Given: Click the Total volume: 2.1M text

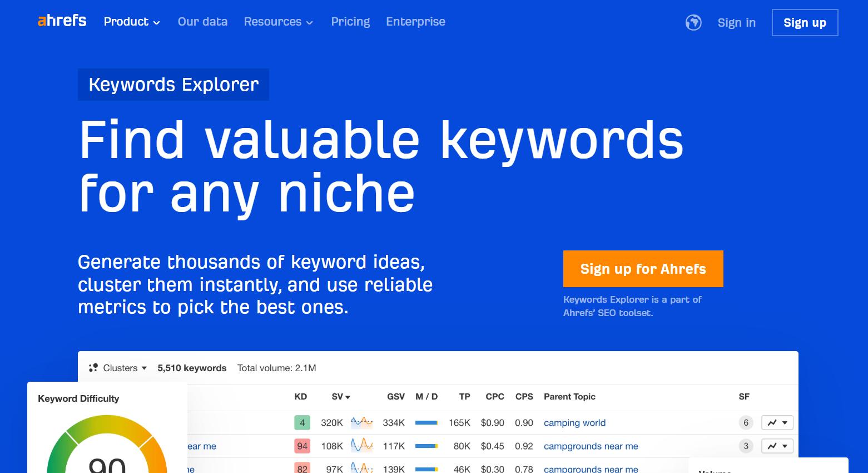Looking at the screenshot, I should [276, 368].
